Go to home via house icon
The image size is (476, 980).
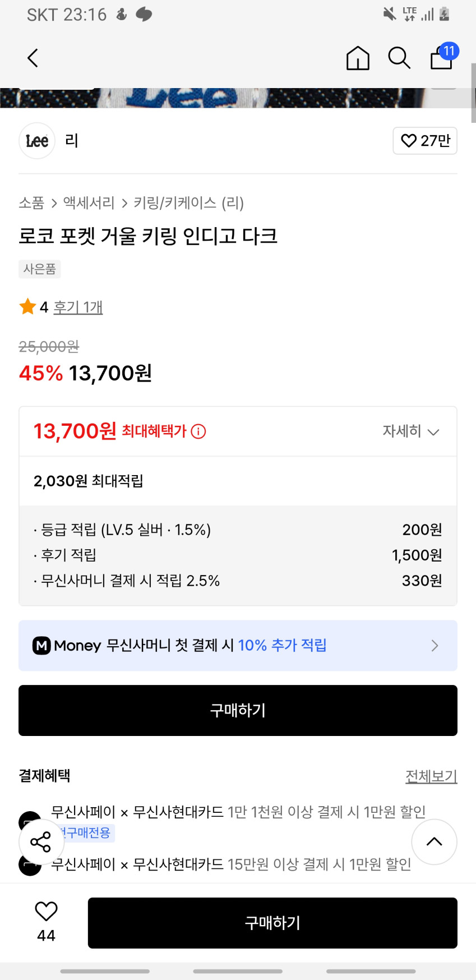pyautogui.click(x=358, y=58)
